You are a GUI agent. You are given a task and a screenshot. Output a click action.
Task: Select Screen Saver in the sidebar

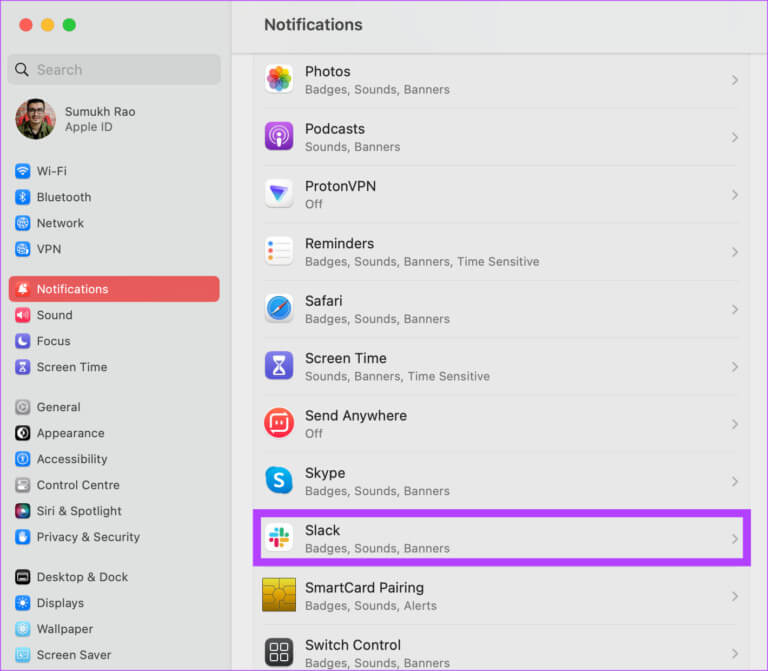[114, 655]
